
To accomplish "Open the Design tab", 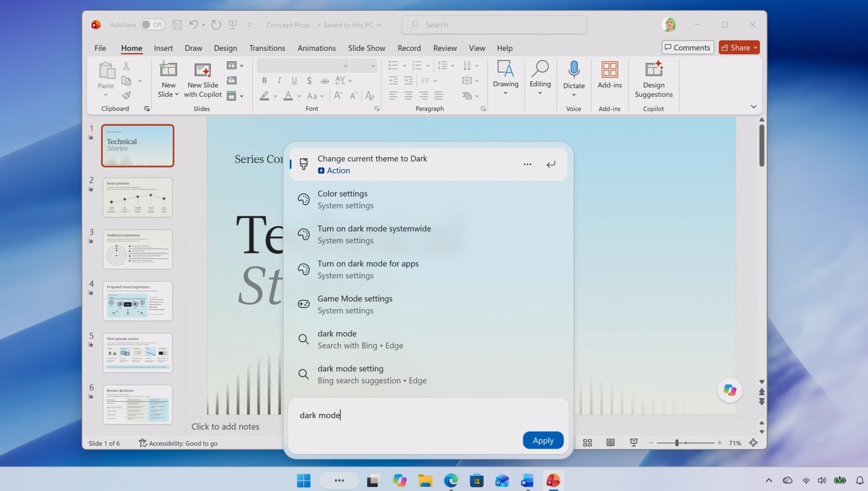I will pos(225,48).
